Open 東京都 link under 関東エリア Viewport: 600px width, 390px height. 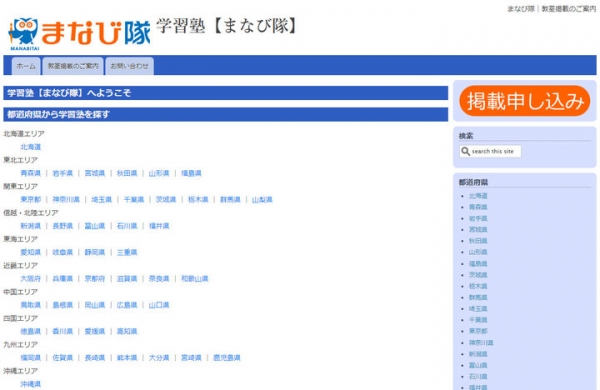pyautogui.click(x=31, y=200)
